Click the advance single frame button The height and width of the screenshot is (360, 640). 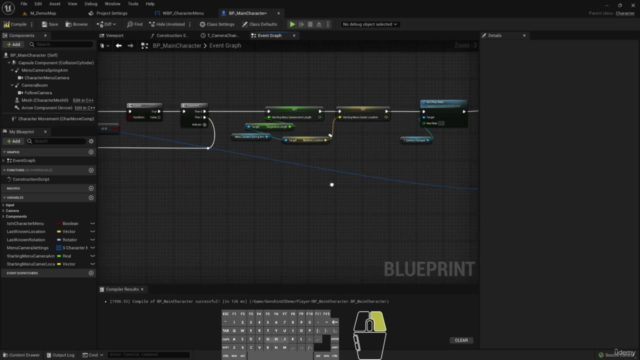click(x=301, y=24)
